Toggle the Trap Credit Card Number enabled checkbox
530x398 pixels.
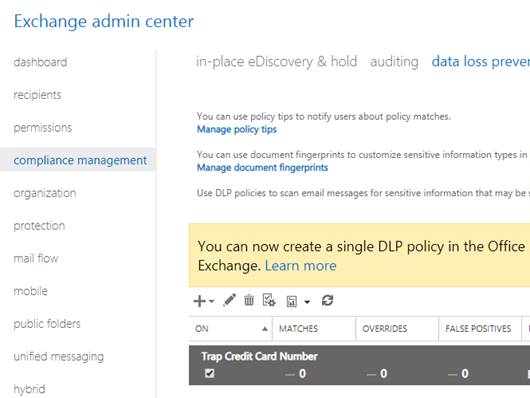coord(210,373)
